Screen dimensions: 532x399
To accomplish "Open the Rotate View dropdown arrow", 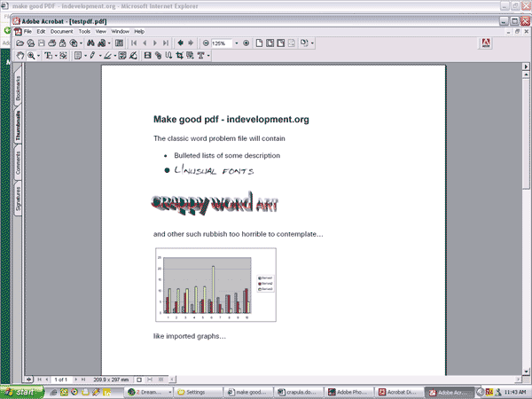I will [x=312, y=43].
